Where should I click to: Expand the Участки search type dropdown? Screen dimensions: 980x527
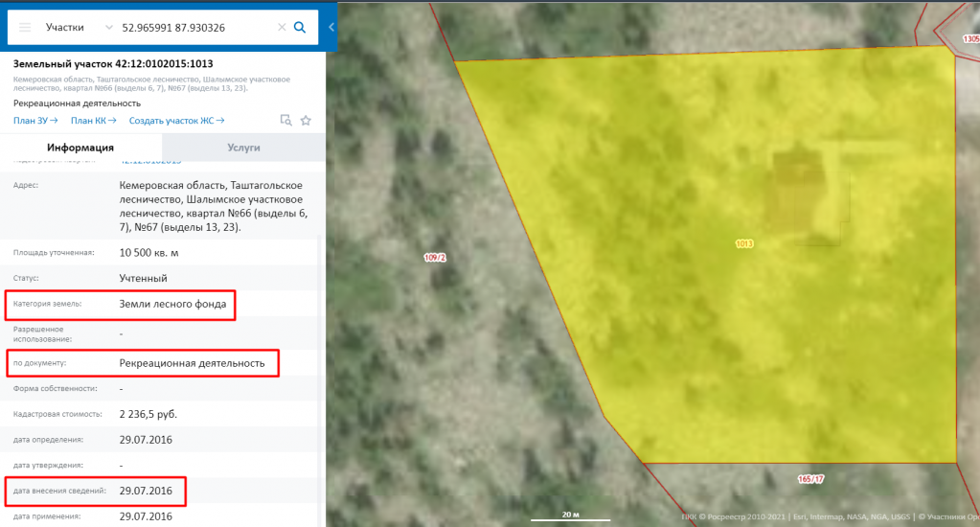109,28
